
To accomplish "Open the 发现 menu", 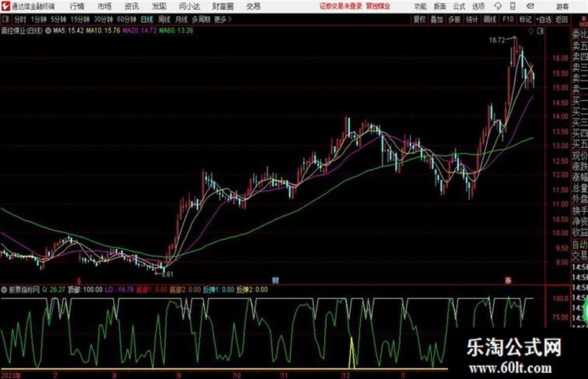I will pyautogui.click(x=159, y=6).
